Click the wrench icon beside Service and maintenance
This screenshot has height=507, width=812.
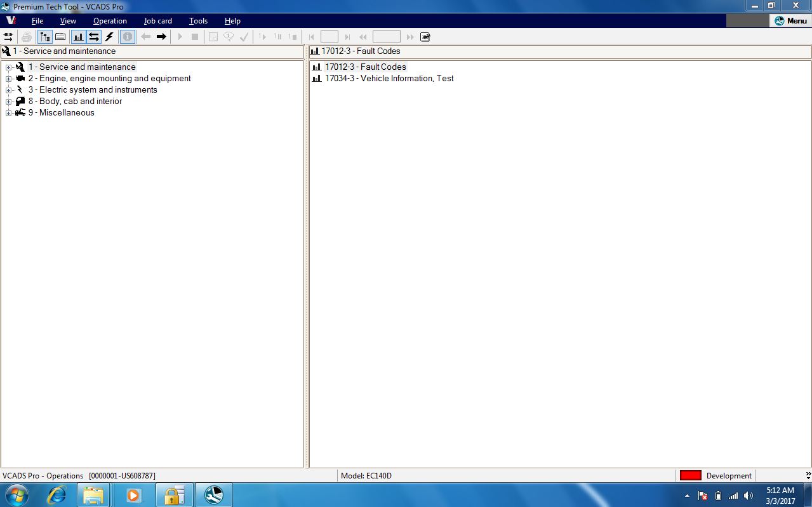point(20,67)
